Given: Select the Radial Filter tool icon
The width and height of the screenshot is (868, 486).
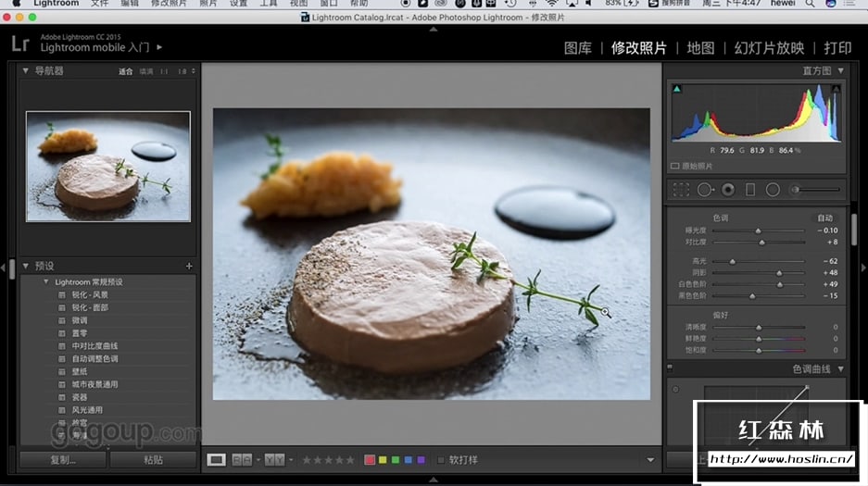Looking at the screenshot, I should (x=773, y=190).
